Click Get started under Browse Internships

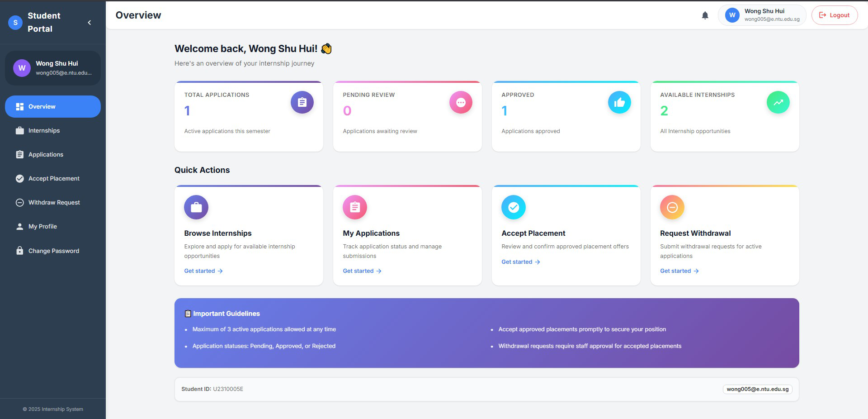tap(203, 271)
